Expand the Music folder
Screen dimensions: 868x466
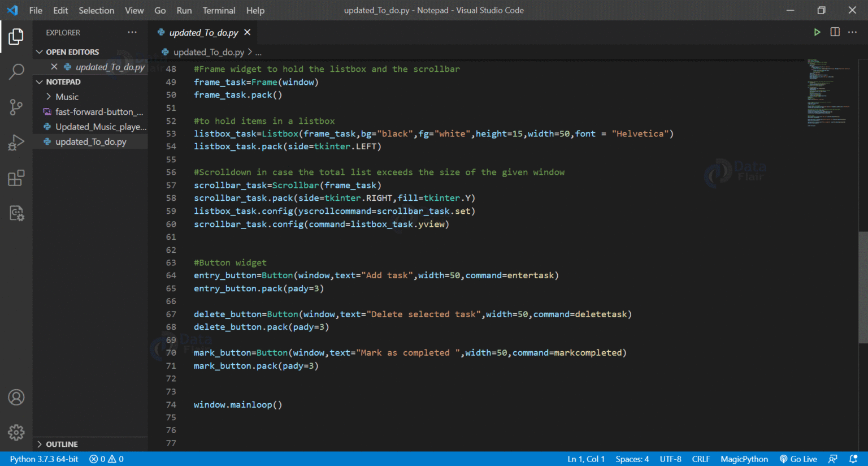pos(49,96)
